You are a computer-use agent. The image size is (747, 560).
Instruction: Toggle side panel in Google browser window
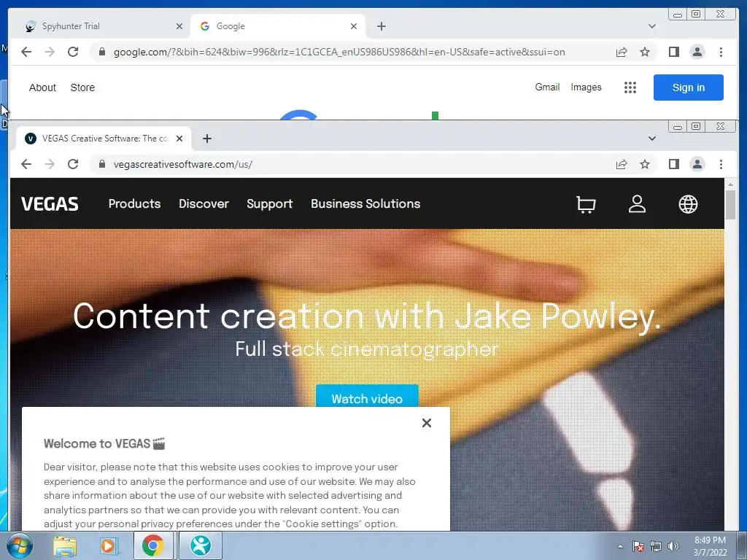pos(673,52)
